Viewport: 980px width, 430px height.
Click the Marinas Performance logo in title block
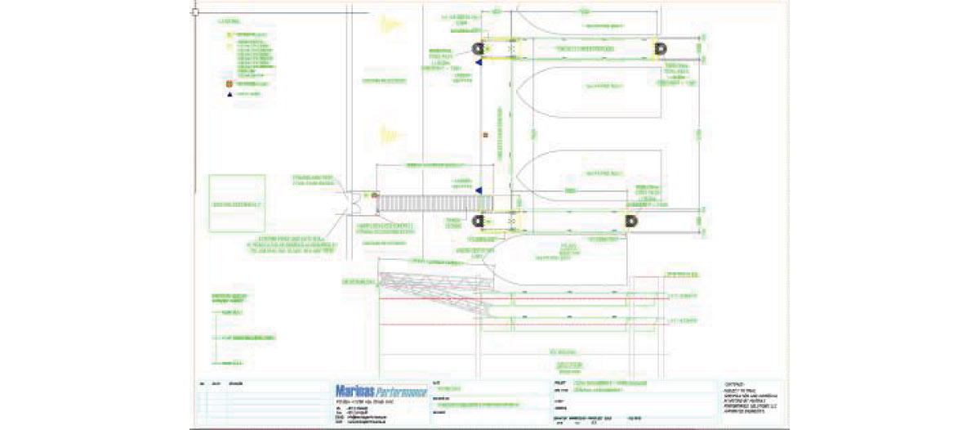381,390
